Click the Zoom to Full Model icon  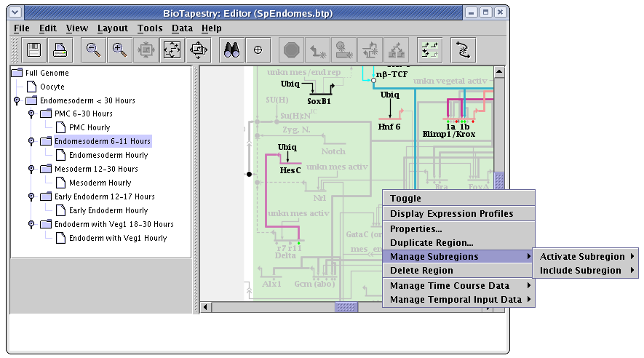point(172,49)
